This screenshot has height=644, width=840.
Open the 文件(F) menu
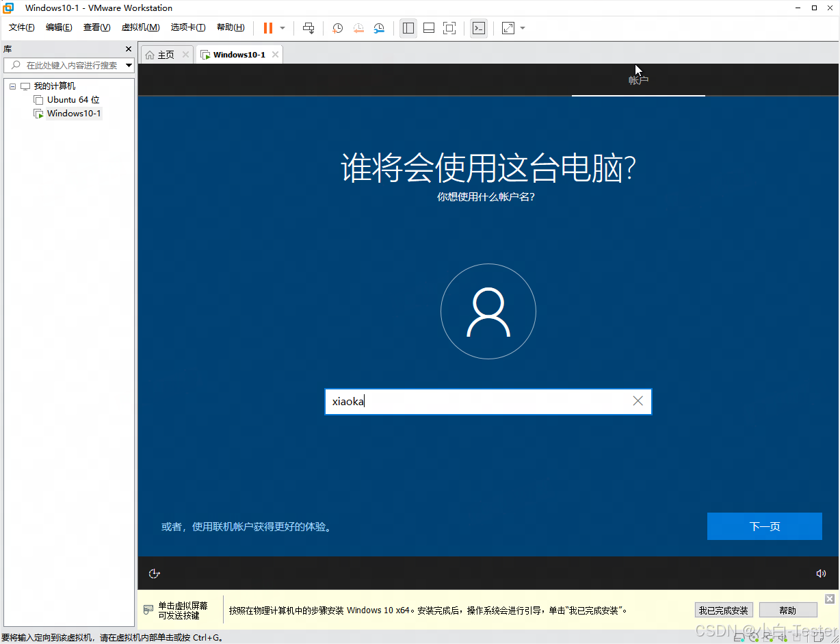pos(21,27)
